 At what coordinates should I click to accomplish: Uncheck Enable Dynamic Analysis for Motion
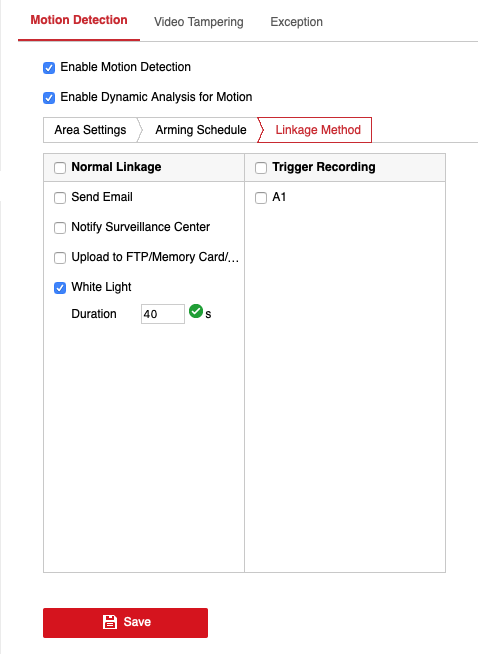(49, 98)
